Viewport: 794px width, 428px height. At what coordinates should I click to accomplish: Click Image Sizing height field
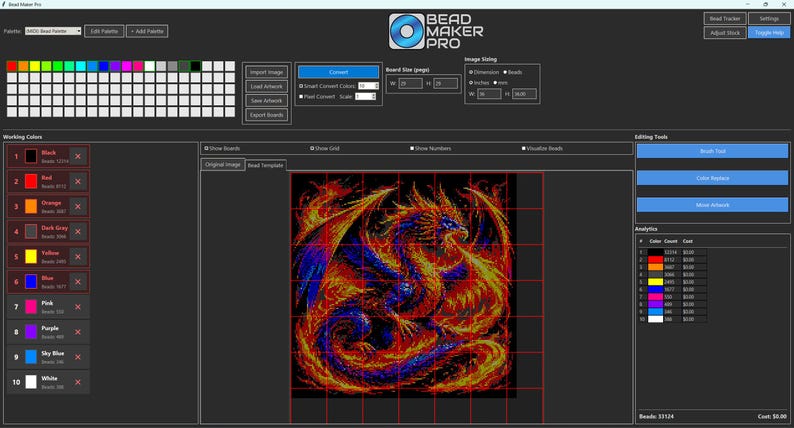(524, 94)
